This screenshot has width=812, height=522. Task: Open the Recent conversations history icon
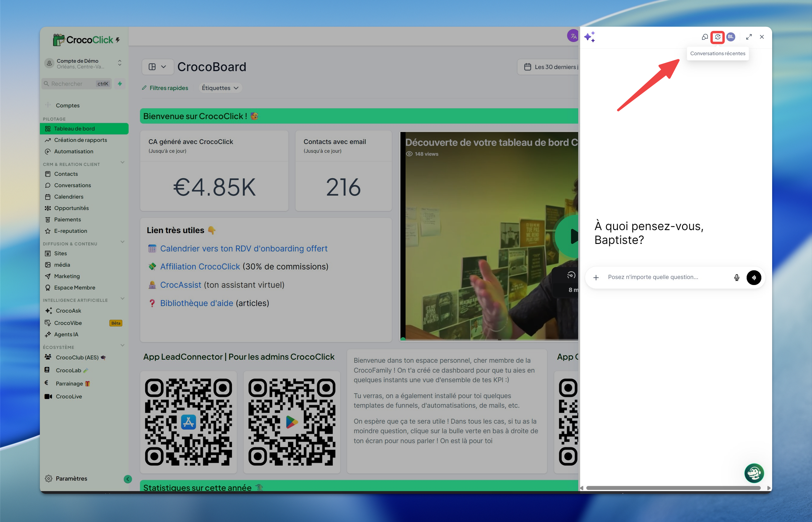click(718, 37)
